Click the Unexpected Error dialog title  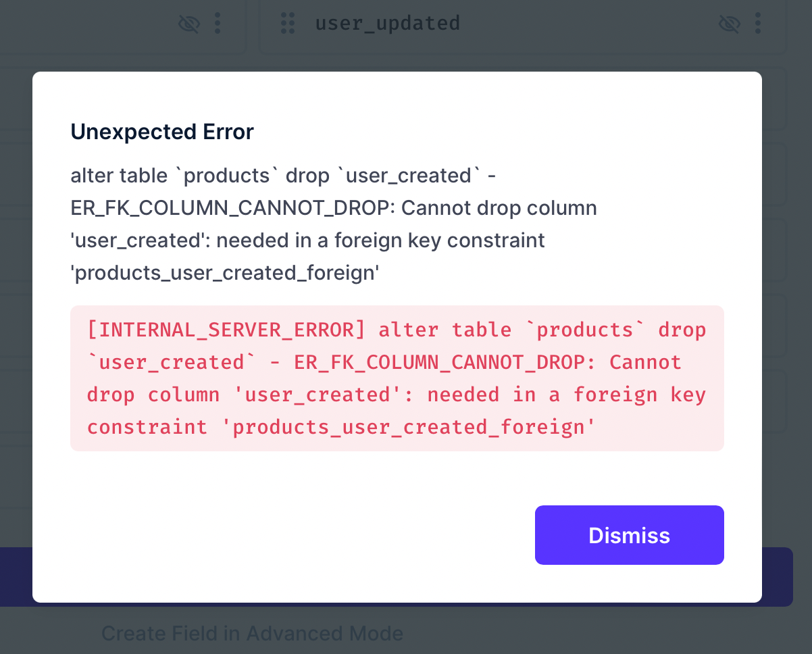coord(162,131)
